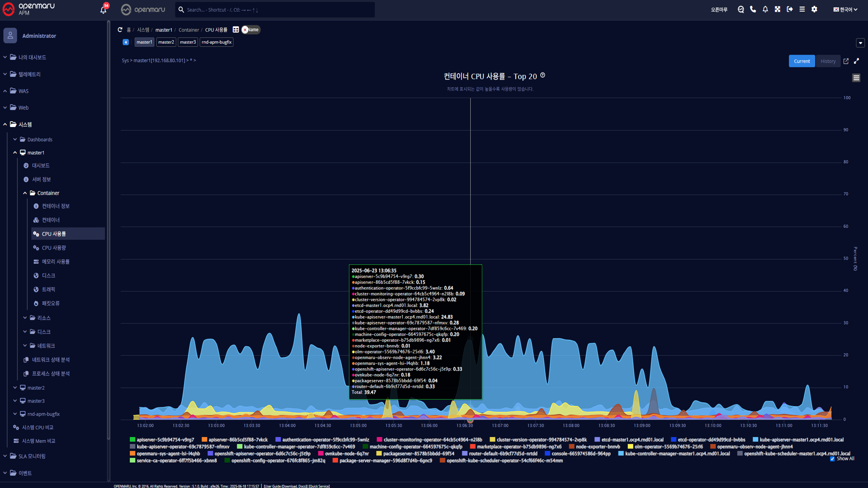Click the kube-apiserver-master1 legend color swatch
The height and width of the screenshot is (488, 868).
[755, 440]
